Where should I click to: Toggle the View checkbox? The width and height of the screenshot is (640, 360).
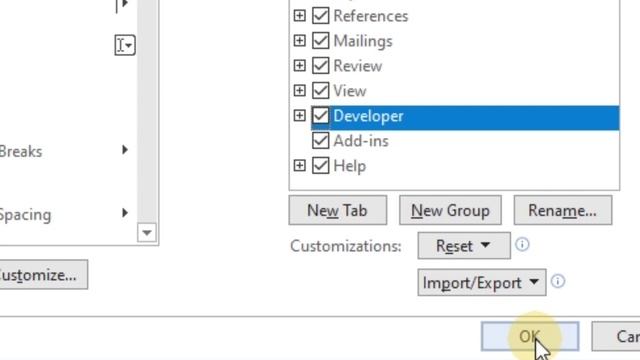click(320, 91)
